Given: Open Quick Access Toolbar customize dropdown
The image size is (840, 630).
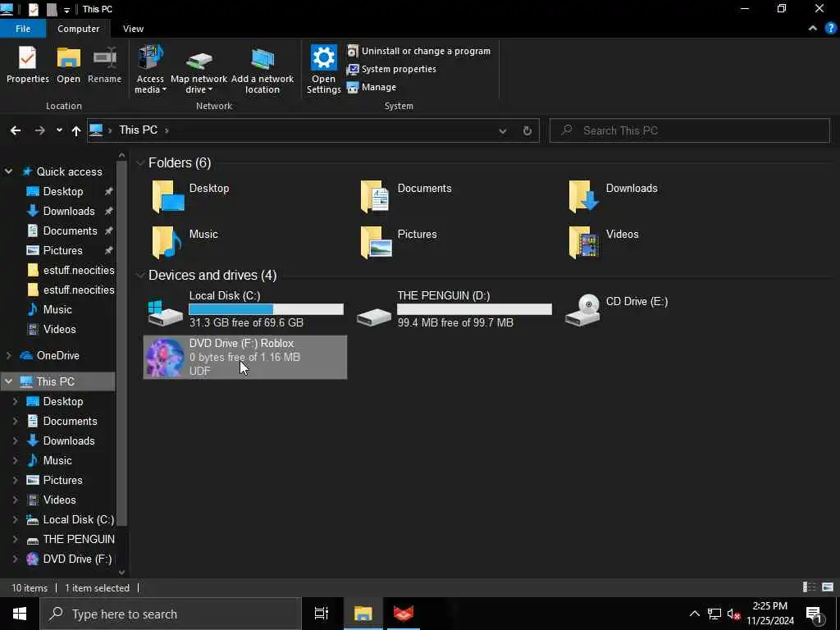Looking at the screenshot, I should pos(66,10).
